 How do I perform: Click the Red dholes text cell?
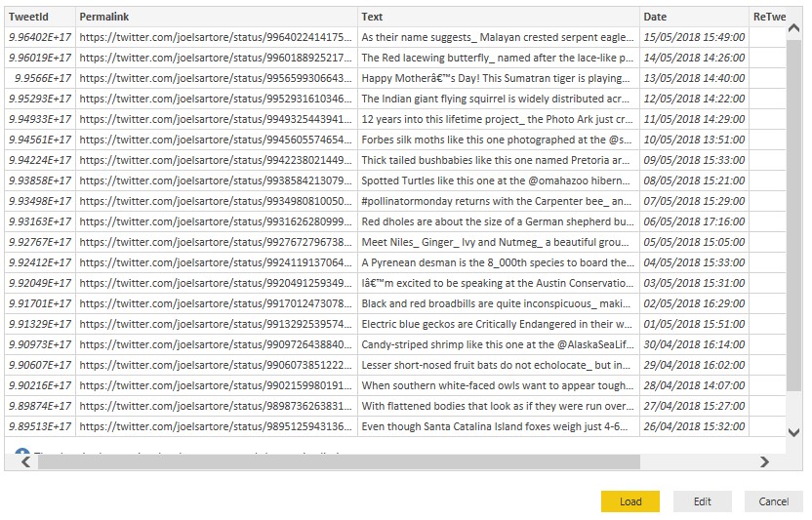pyautogui.click(x=498, y=221)
